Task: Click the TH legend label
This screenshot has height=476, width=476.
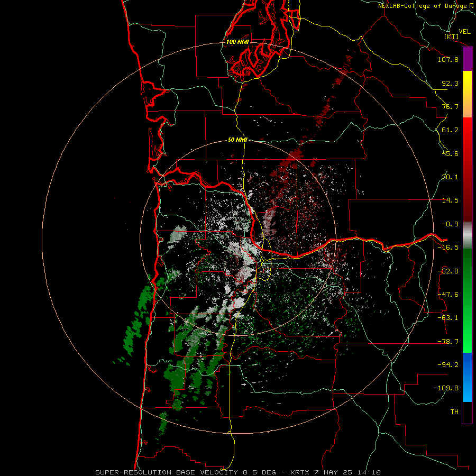Action: click(x=454, y=412)
